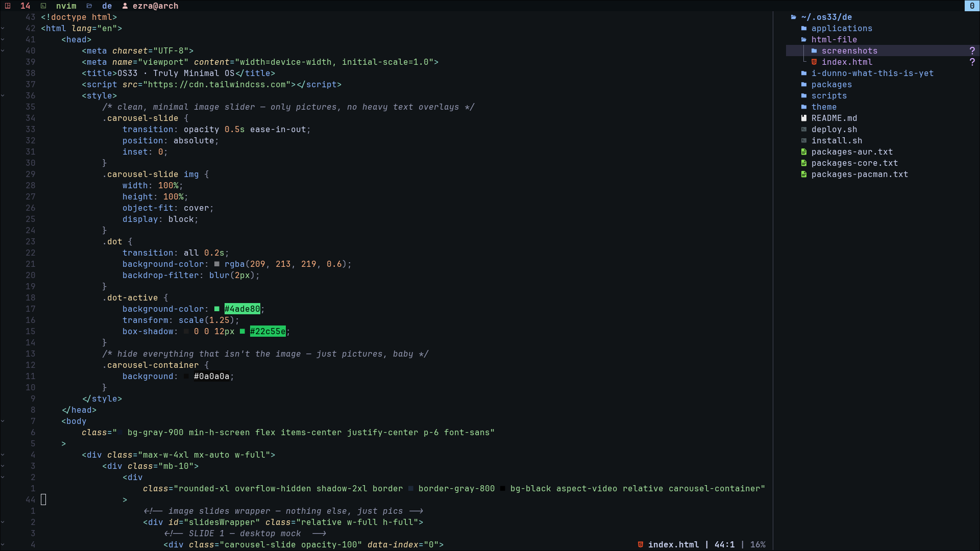This screenshot has height=551, width=980.
Task: Click the HTML icon in the bottom statusline
Action: point(641,544)
